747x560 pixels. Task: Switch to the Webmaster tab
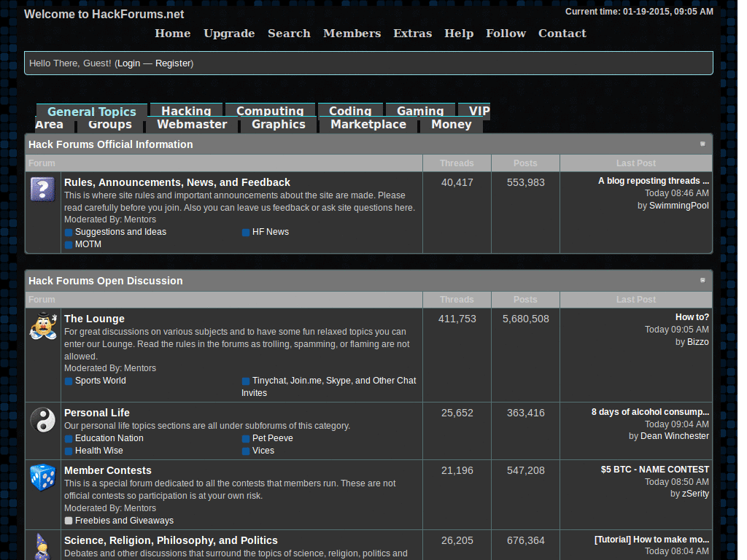[x=192, y=125]
